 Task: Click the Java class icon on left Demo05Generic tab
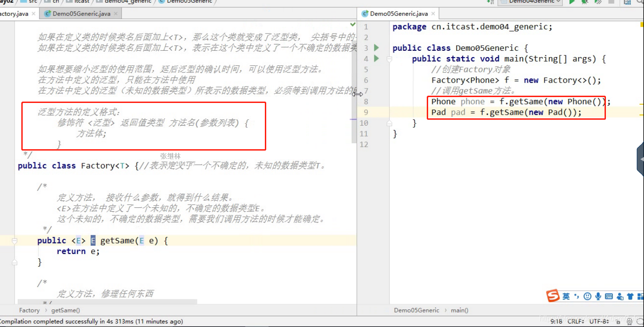[48, 14]
